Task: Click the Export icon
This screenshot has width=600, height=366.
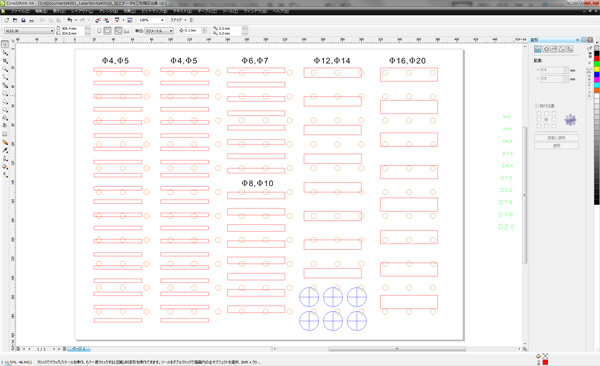Action: (106, 20)
